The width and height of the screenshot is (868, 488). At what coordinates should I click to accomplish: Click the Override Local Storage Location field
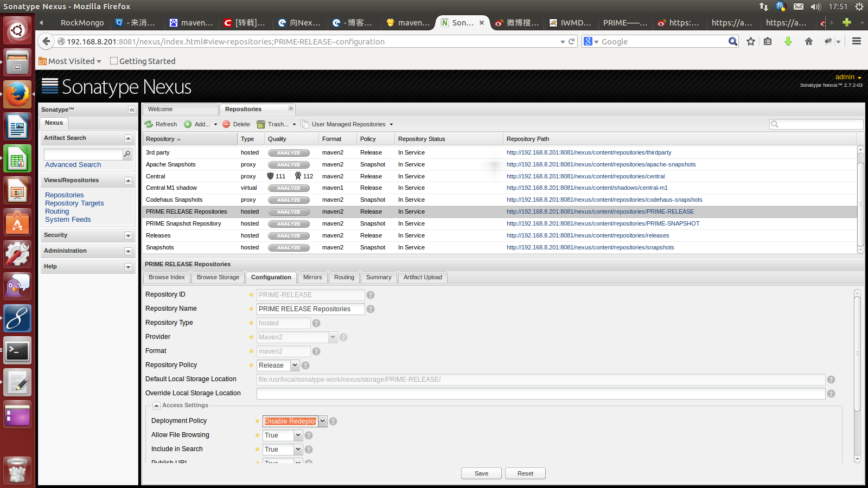click(x=541, y=394)
